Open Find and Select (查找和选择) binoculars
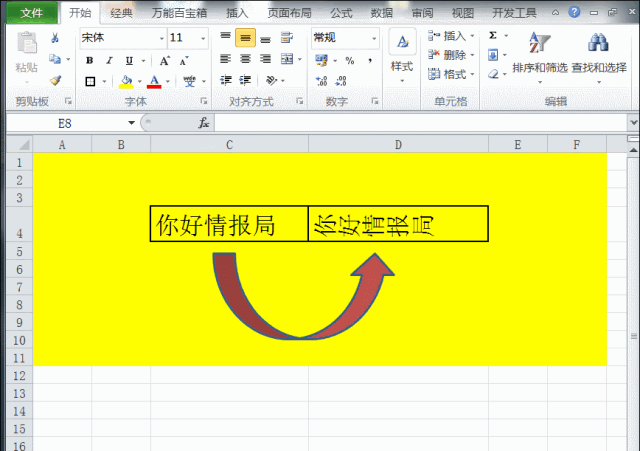The height and width of the screenshot is (451, 640). (600, 55)
